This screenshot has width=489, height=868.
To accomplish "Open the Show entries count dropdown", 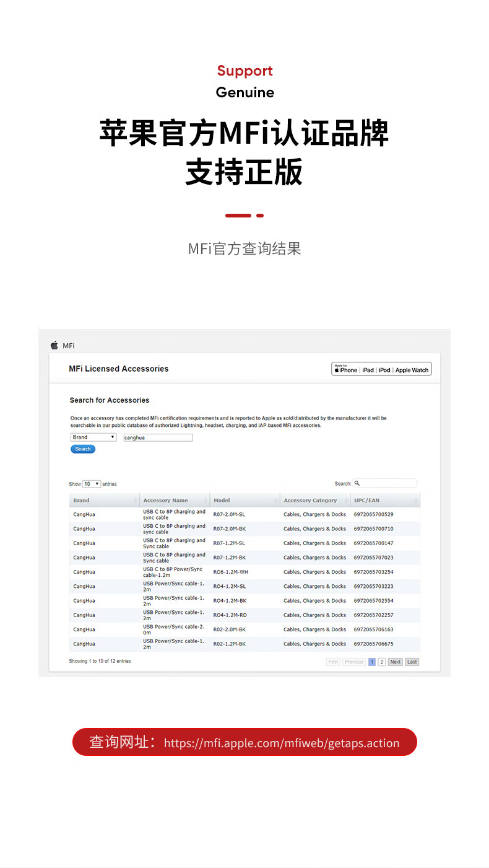I will (92, 484).
